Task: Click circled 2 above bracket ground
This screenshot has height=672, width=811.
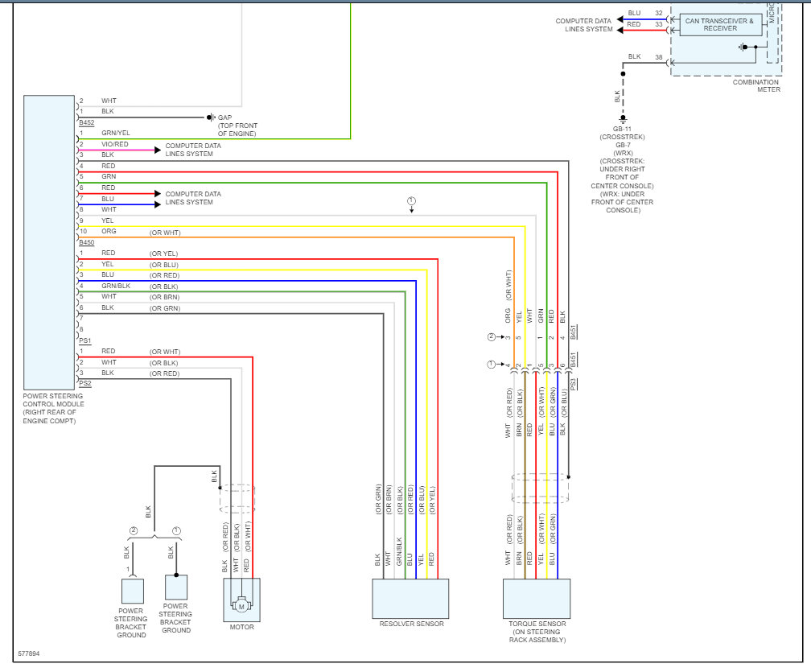Action: tap(134, 531)
